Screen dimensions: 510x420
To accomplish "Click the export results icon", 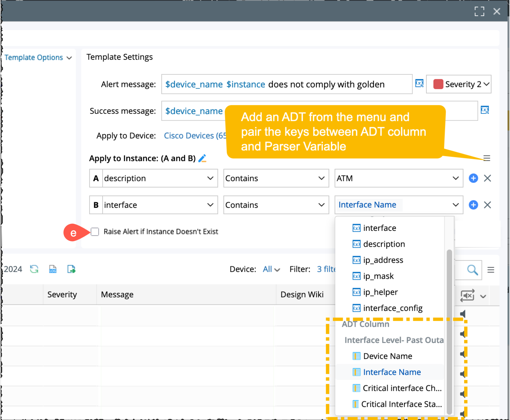I will tap(71, 269).
